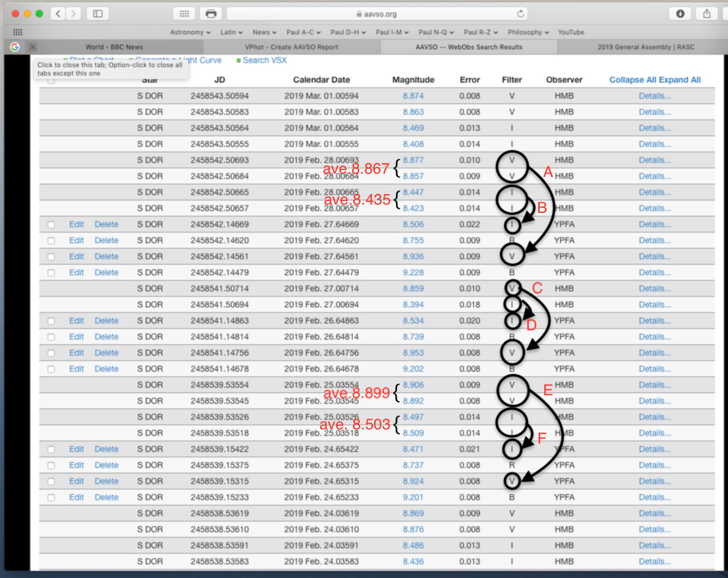Click the Print toolbar icon
The image size is (728, 578).
click(x=210, y=14)
